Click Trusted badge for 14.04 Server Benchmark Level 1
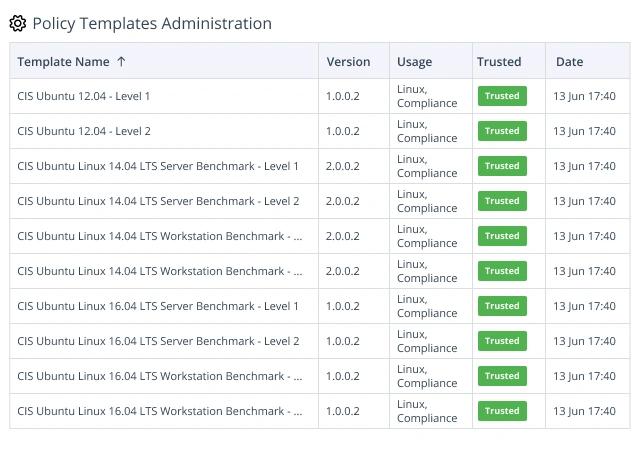Viewport: 640px width, 450px height. [502, 166]
